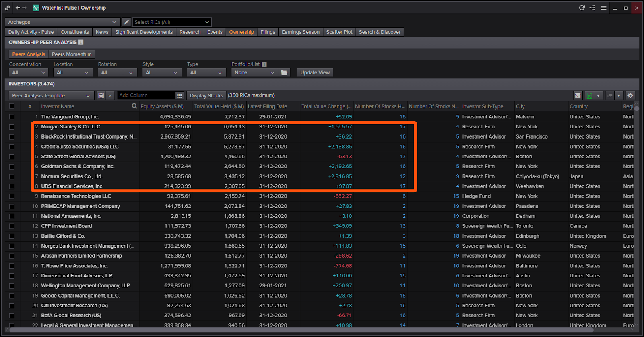Expand the Location filter dropdown
This screenshot has width=644, height=337.
(73, 73)
